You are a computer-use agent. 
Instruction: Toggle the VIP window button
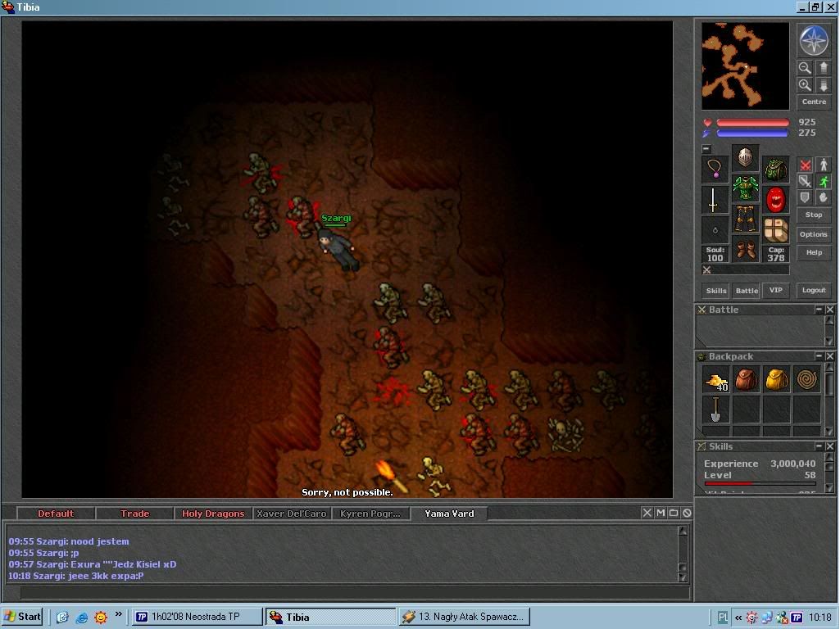776,290
